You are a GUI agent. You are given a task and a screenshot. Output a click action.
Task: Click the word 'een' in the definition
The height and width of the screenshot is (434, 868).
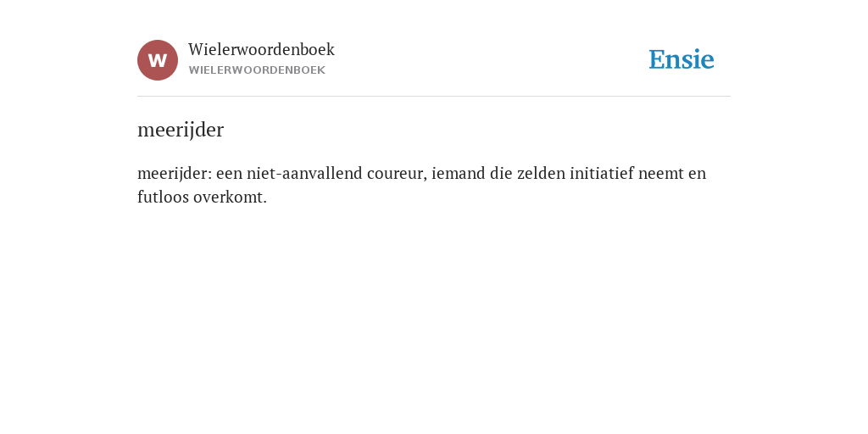(x=229, y=174)
